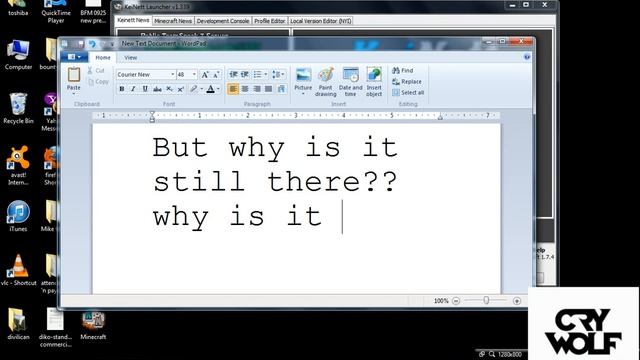Toggle Underline formatting

(x=145, y=89)
